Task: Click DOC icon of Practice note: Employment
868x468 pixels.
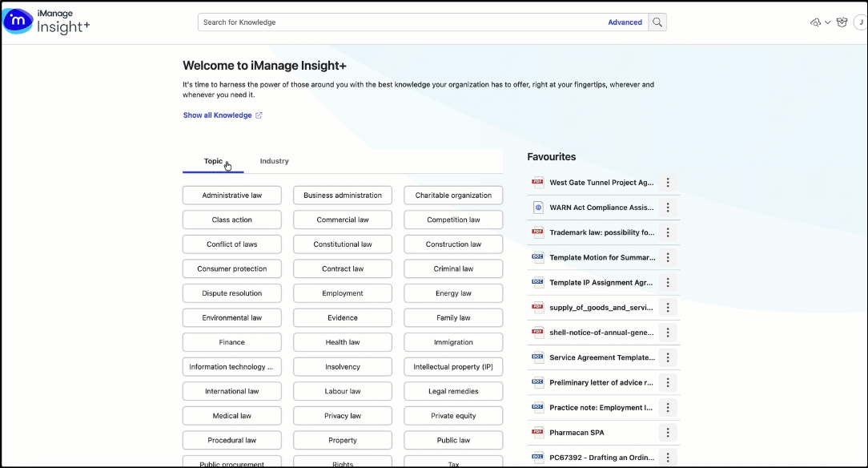Action: (537, 407)
